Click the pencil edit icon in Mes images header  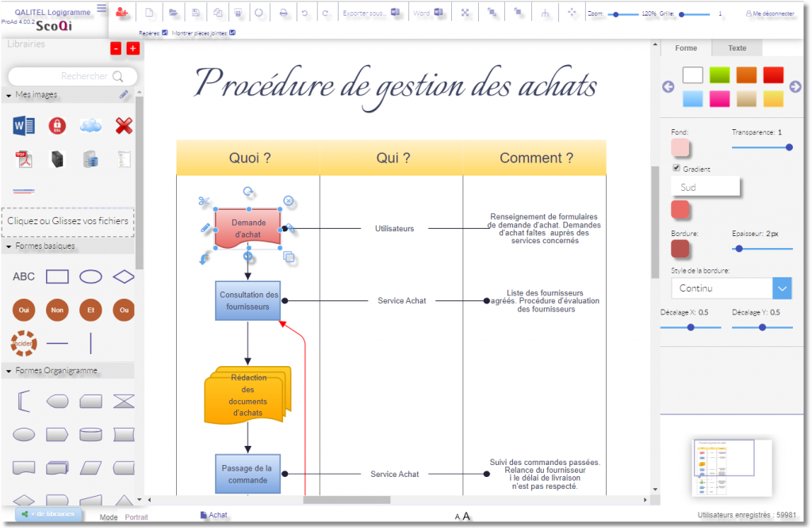pyautogui.click(x=124, y=94)
